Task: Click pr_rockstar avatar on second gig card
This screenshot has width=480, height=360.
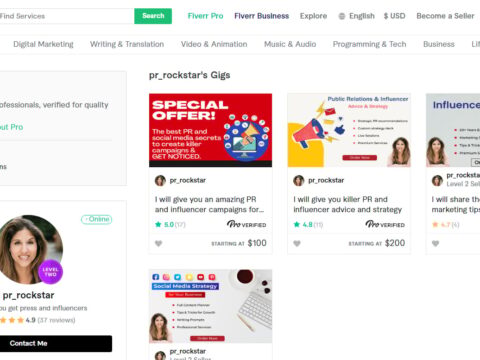Action: (x=299, y=181)
